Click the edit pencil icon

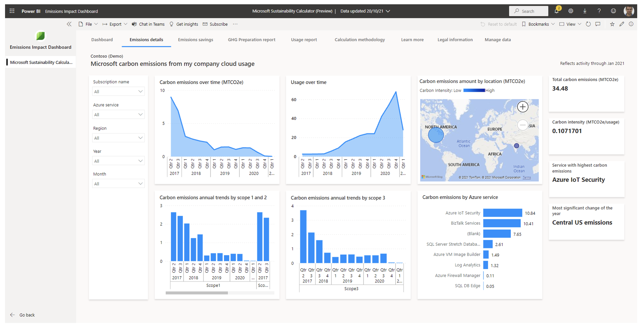pyautogui.click(x=622, y=24)
